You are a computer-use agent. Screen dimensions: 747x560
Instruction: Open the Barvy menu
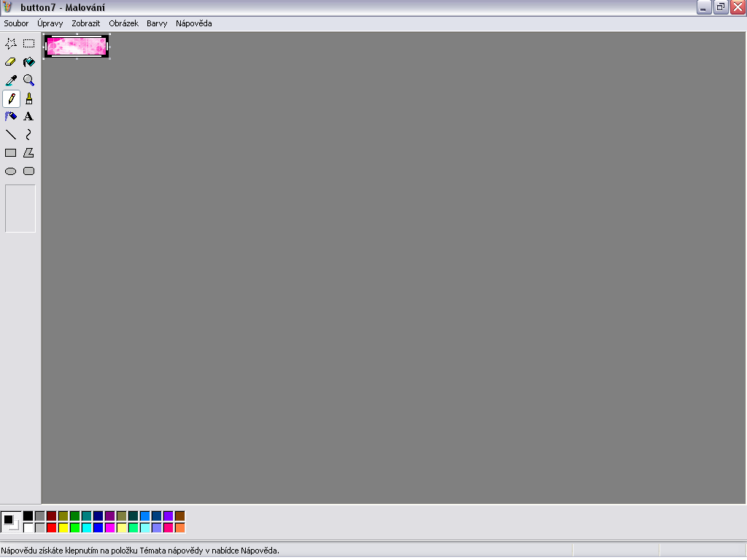coord(157,23)
